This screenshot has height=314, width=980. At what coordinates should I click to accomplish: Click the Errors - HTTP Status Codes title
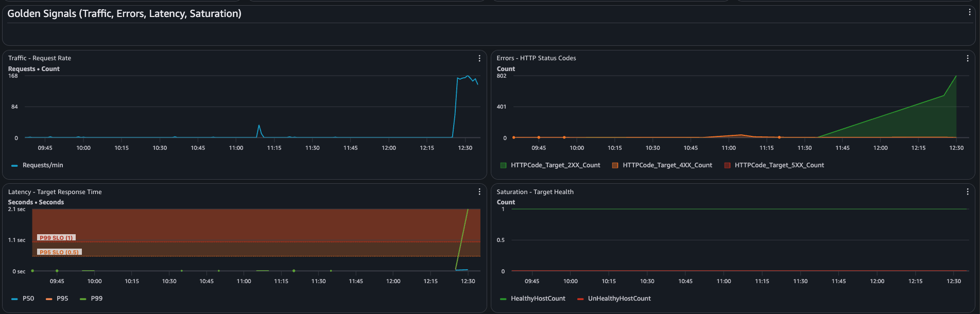pos(536,58)
